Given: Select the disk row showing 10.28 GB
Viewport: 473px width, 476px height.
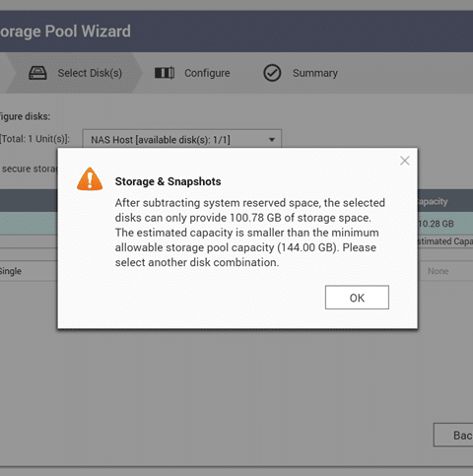Looking at the screenshot, I should [236, 224].
